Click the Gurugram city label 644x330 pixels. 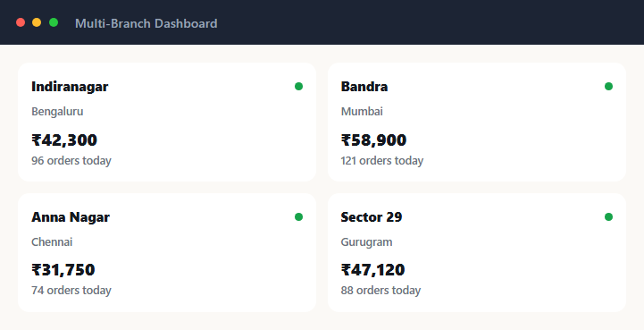click(x=366, y=242)
